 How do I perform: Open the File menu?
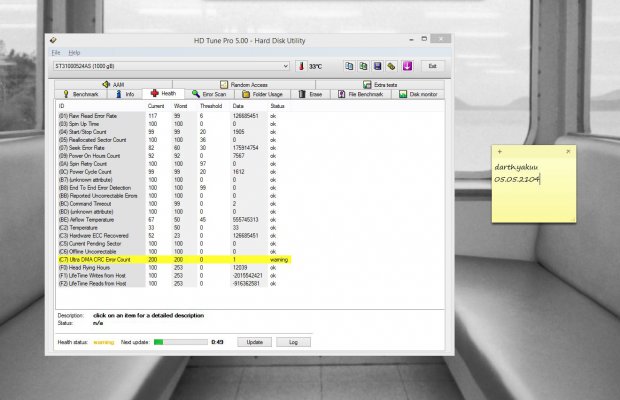(x=56, y=53)
